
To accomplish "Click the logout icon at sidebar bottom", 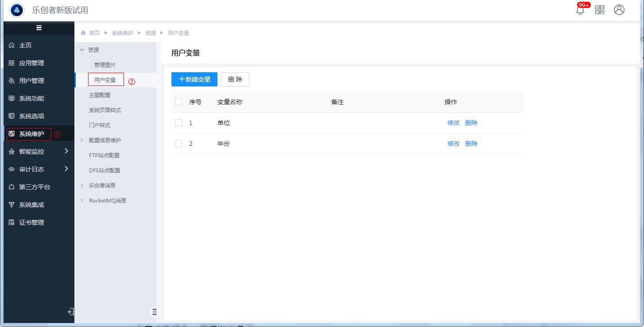I will click(x=70, y=312).
